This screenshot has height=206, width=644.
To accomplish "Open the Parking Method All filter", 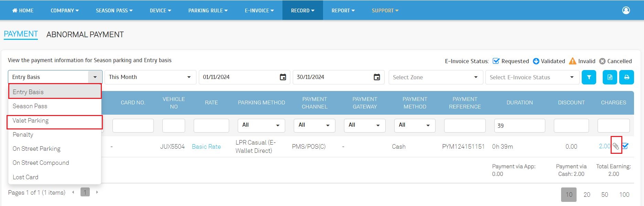I will [261, 125].
